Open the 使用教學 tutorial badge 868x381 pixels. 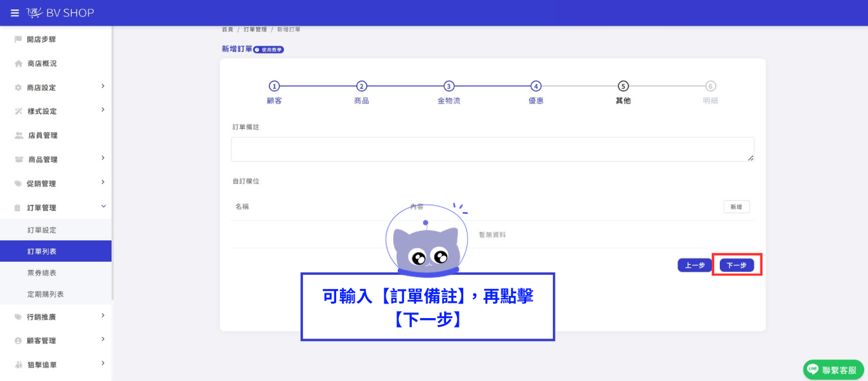(269, 50)
